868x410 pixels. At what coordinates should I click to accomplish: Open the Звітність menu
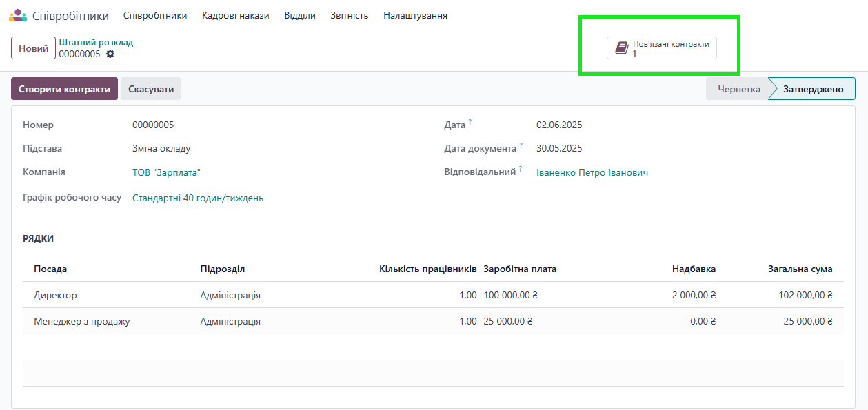[x=350, y=15]
